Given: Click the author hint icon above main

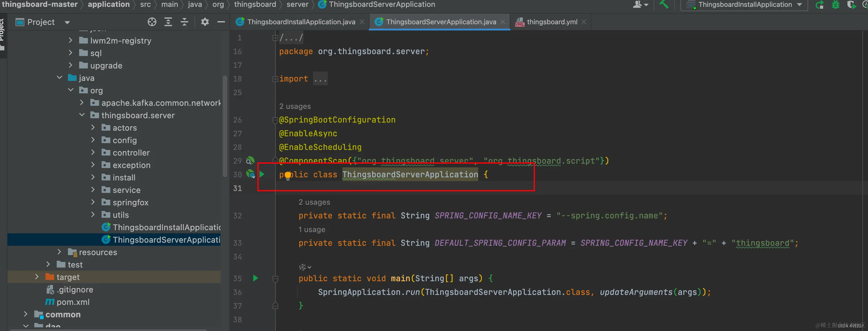Looking at the screenshot, I should click(x=305, y=267).
